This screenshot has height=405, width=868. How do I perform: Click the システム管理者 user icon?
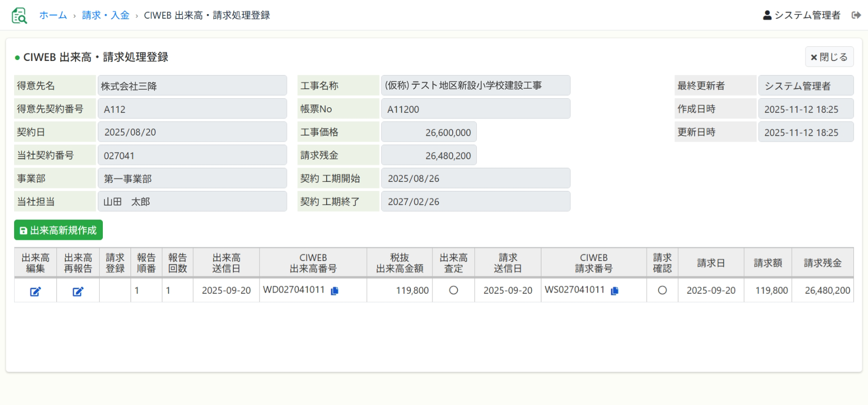(767, 15)
